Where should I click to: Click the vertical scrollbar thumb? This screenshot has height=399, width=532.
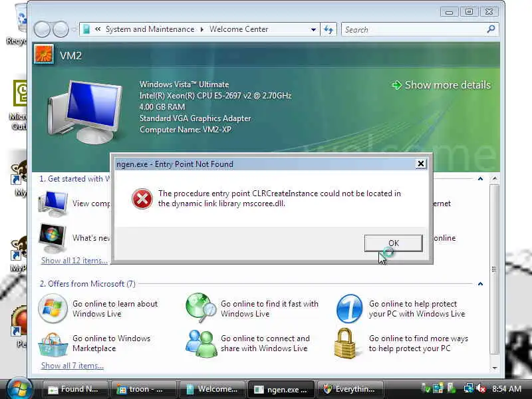tap(495, 269)
